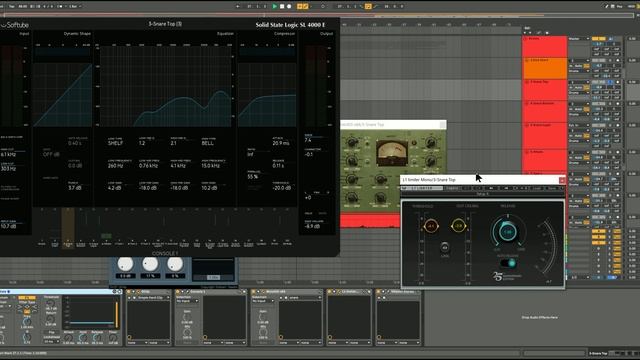Select the 4-Snare Bottom track header
Viewport: 640px width, 360px height.
tap(544, 111)
